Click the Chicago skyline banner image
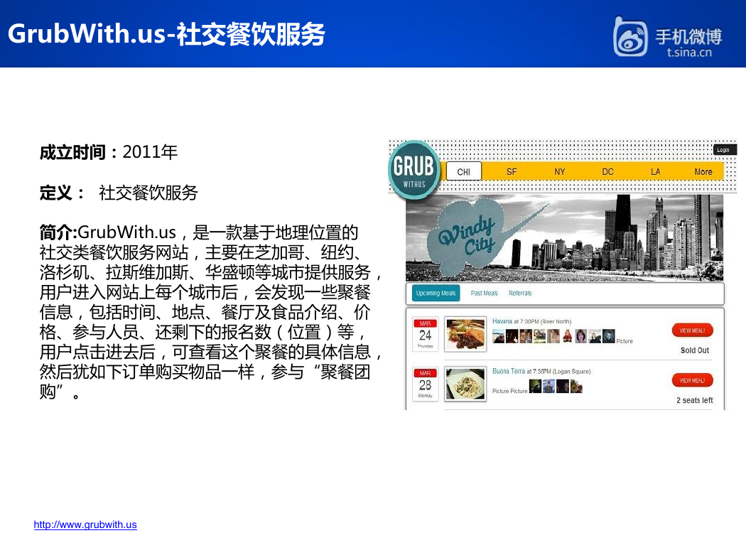 click(x=564, y=237)
